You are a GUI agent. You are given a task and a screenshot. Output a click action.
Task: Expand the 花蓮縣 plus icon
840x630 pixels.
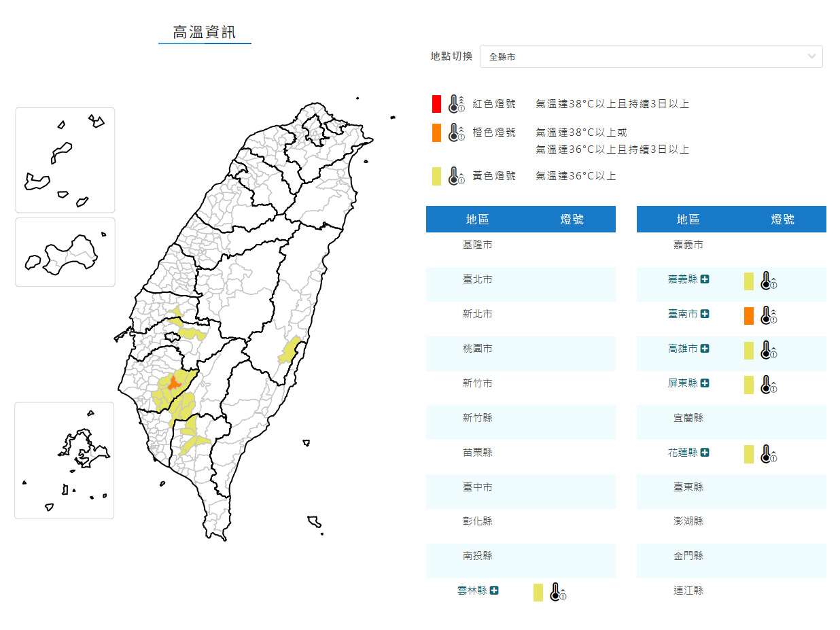click(705, 453)
